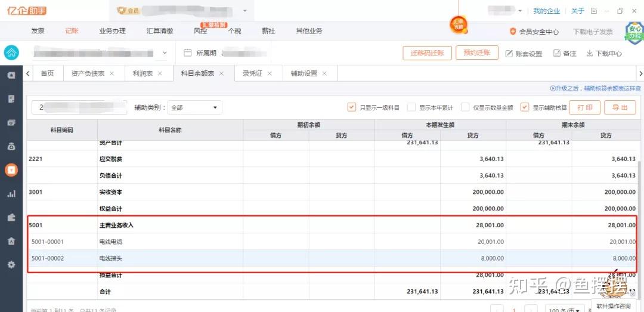Viewport: 644px width, 312px height.
Task: Select the 2221 应交税费 row
Action: (x=332, y=159)
